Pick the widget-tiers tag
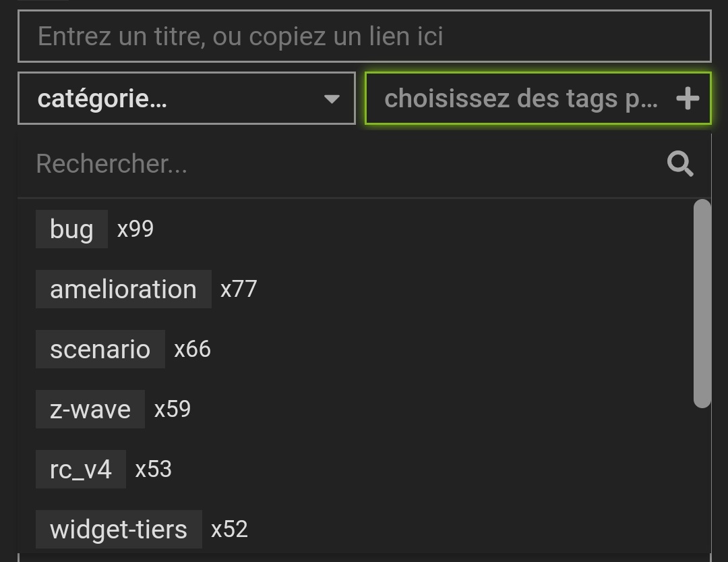The width and height of the screenshot is (728, 562). (119, 529)
